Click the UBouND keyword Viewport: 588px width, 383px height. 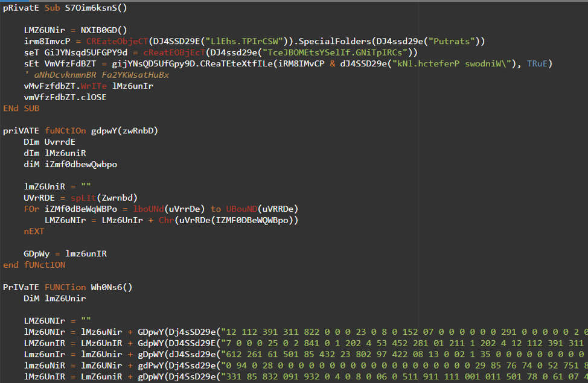coord(241,209)
